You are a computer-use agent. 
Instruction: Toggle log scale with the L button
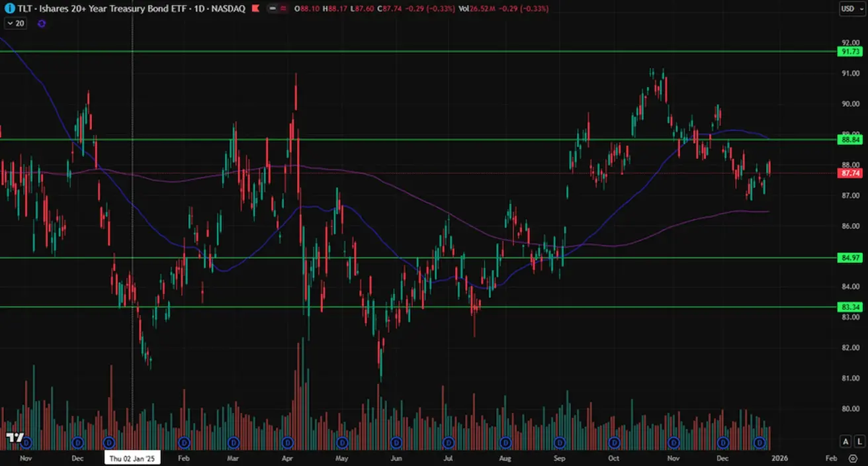pyautogui.click(x=859, y=442)
